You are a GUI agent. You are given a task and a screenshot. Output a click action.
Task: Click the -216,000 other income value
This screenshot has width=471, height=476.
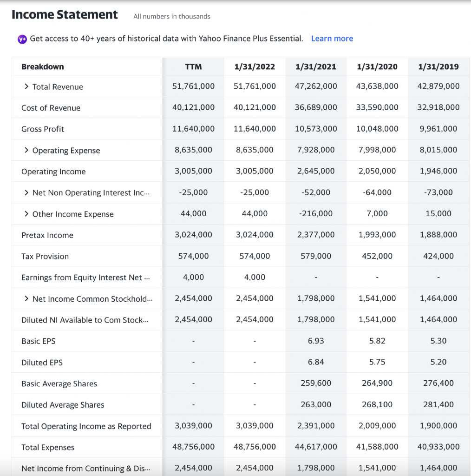tap(316, 213)
